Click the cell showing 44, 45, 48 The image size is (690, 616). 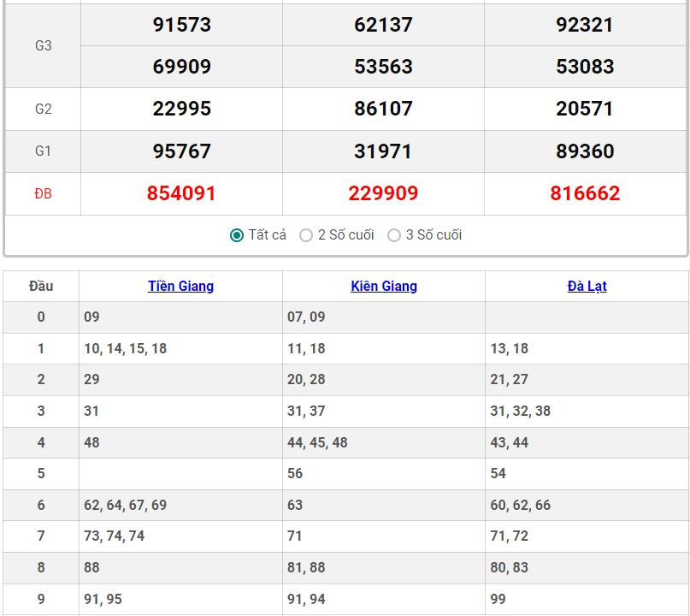coord(317,443)
